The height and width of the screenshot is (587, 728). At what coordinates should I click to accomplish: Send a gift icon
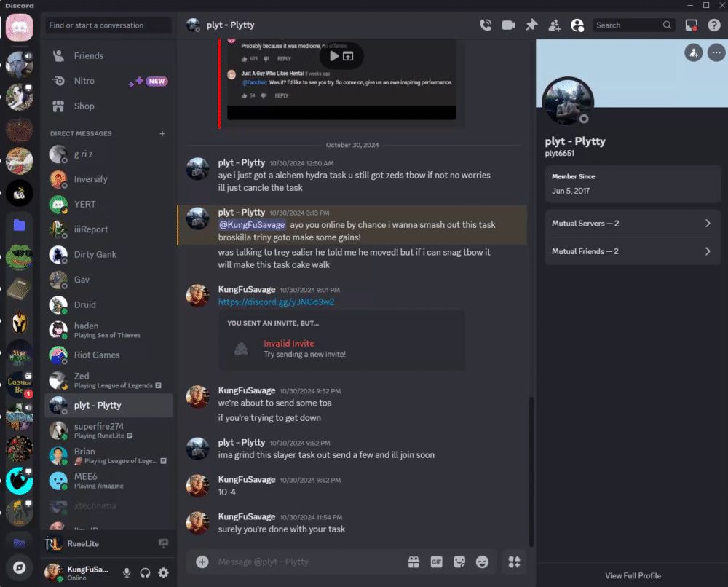click(414, 562)
